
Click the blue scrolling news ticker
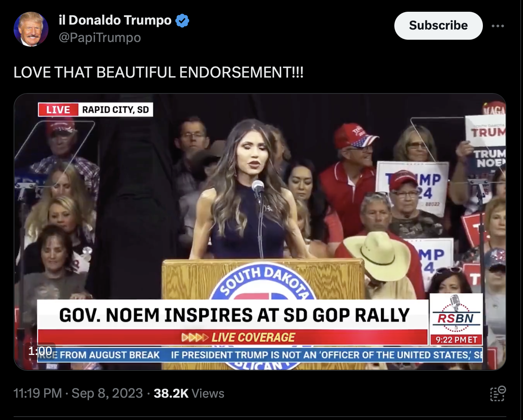(260, 355)
